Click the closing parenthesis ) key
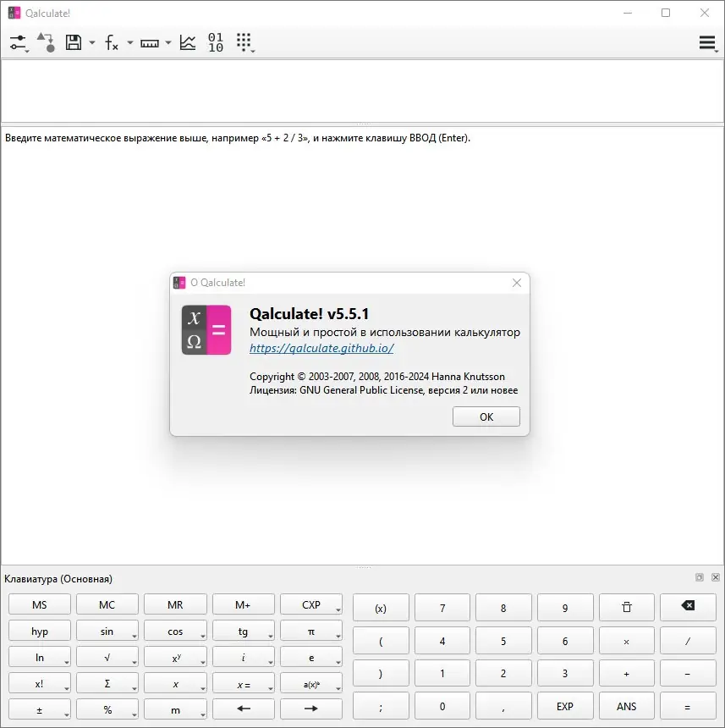This screenshot has width=725, height=728. [381, 673]
